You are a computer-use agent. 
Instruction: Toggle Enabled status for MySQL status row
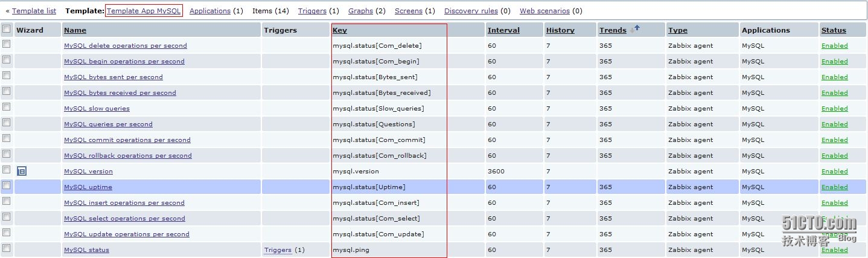(834, 250)
